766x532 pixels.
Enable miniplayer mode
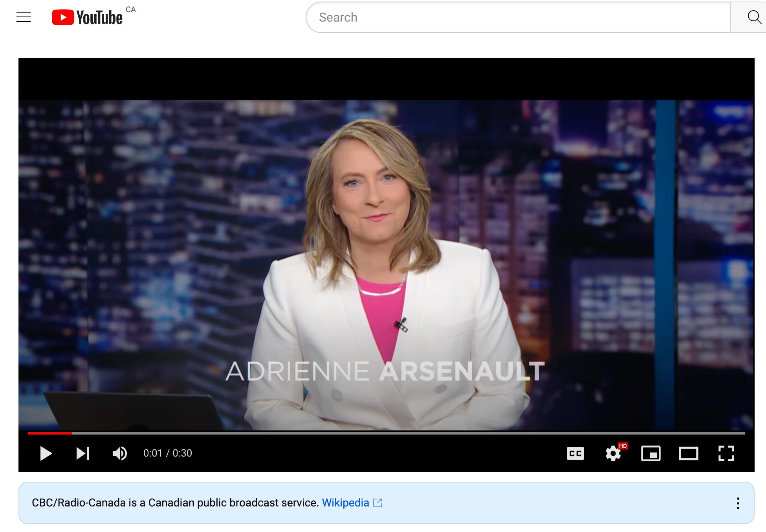click(x=651, y=453)
